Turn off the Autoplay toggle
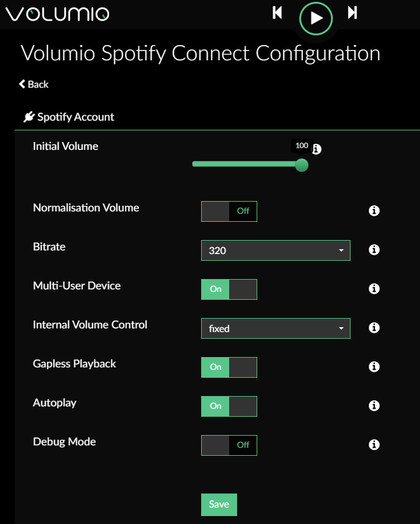Image resolution: width=420 pixels, height=524 pixels. [x=229, y=406]
